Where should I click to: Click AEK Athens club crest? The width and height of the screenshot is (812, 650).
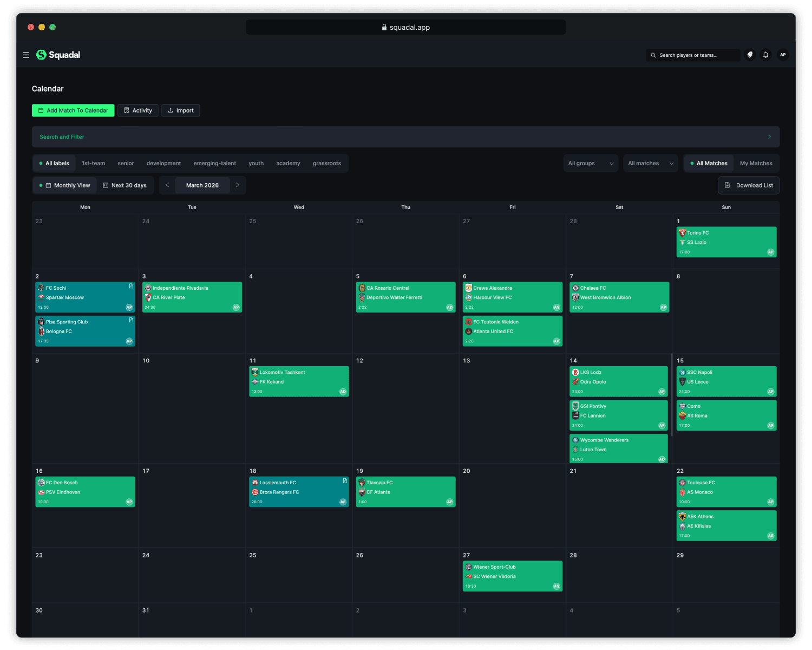682,516
